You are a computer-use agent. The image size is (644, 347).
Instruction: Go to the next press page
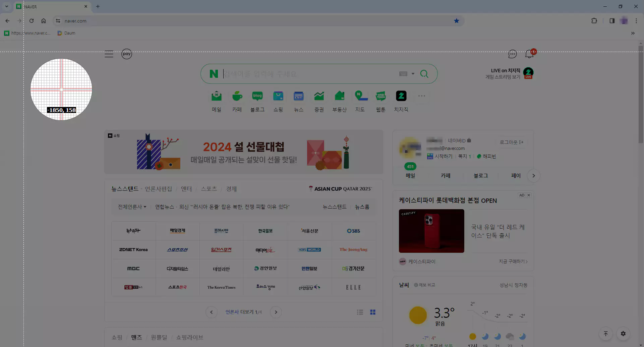[276, 312]
